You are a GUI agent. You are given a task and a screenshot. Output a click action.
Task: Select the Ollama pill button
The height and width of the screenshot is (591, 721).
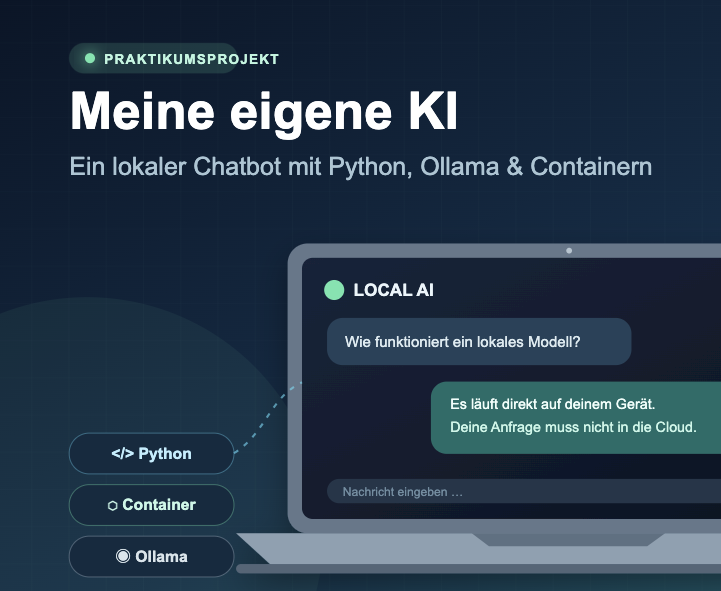tap(151, 557)
